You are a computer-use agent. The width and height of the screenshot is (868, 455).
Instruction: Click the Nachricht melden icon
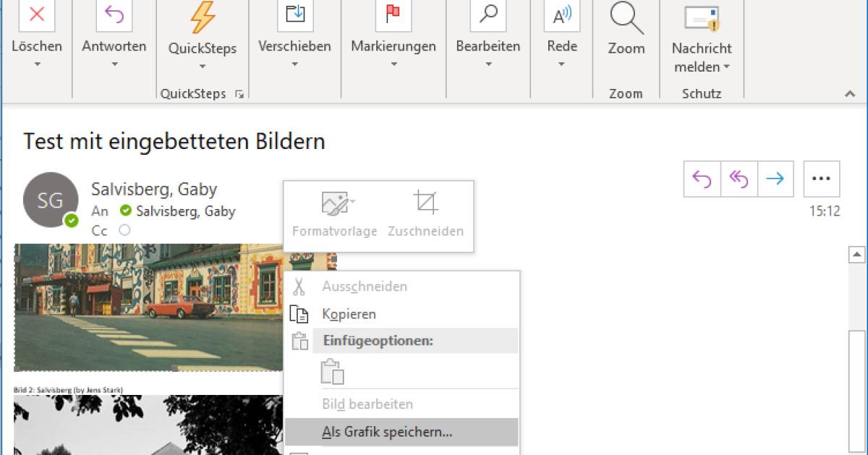coord(702,17)
